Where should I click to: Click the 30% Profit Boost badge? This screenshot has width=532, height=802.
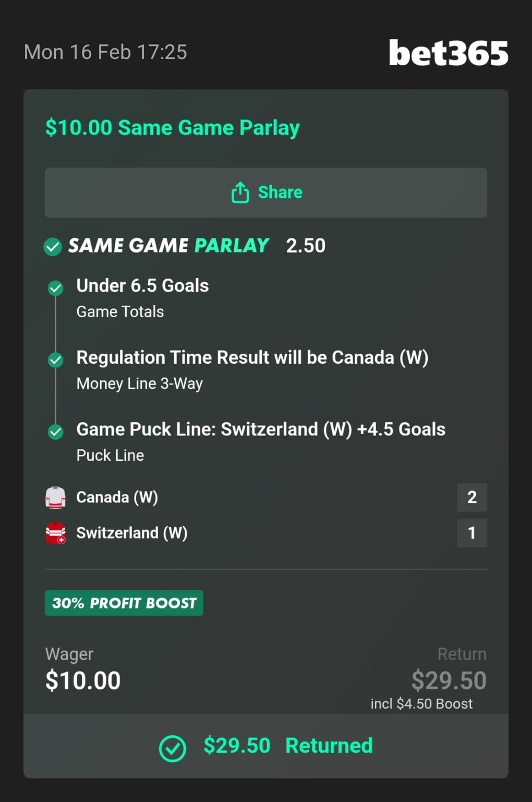tap(124, 603)
